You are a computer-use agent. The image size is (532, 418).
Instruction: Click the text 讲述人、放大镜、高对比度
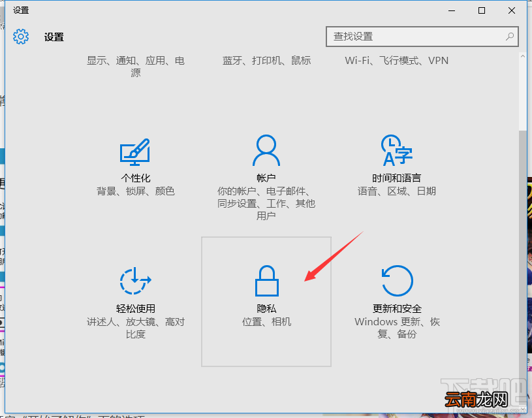(x=135, y=328)
